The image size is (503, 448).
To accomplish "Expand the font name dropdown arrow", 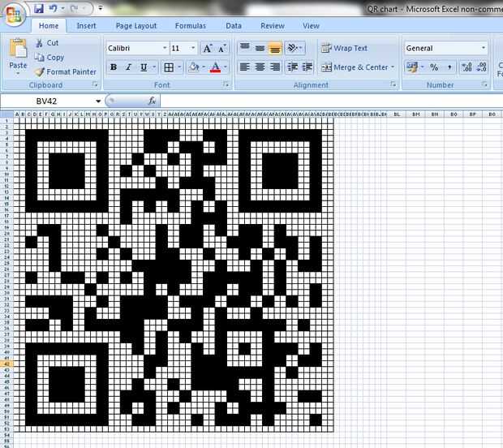I will pos(165,48).
